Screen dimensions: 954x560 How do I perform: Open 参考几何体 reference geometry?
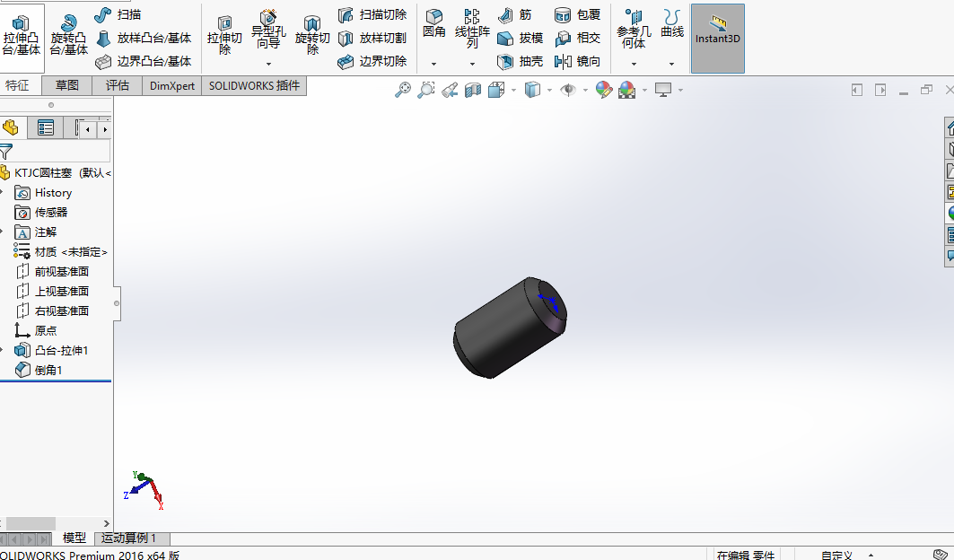[634, 30]
